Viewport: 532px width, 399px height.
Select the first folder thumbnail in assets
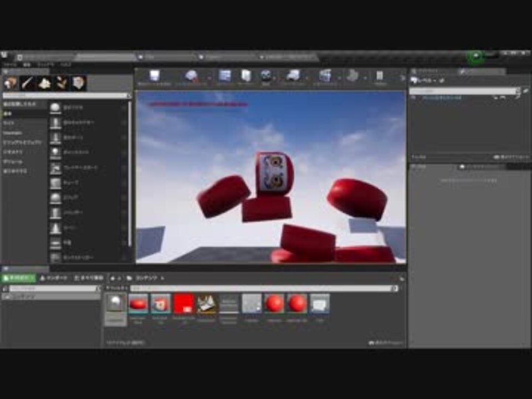point(115,303)
